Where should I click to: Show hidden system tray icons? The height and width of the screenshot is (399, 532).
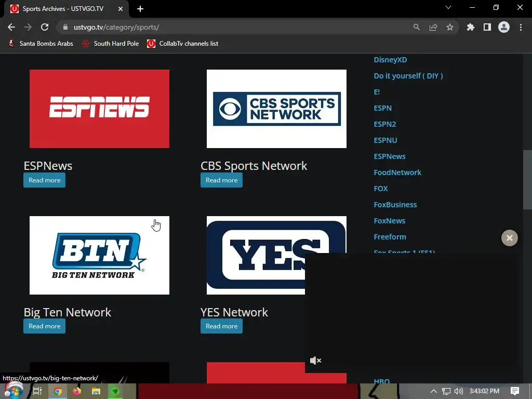(433, 391)
